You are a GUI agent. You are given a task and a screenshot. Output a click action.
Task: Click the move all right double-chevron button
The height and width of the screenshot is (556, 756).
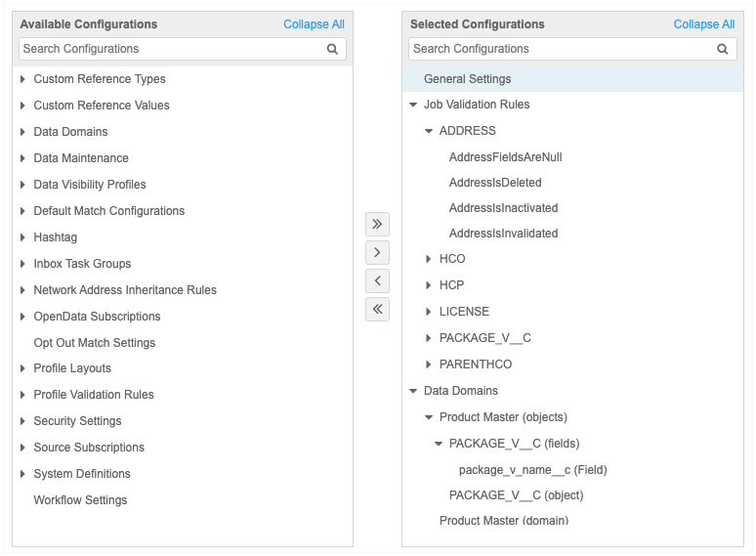[377, 224]
